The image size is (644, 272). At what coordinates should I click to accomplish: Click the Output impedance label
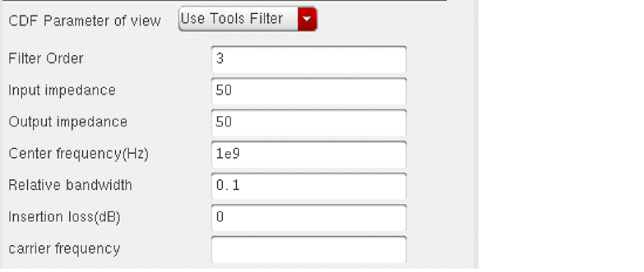(68, 122)
